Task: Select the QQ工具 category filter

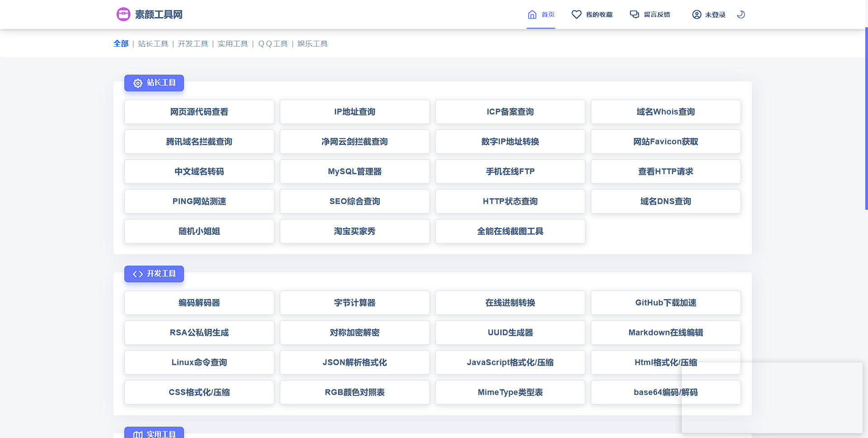Action: pyautogui.click(x=273, y=43)
